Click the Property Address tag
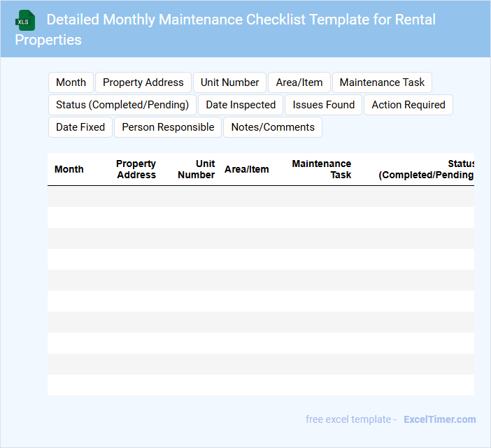The image size is (491, 448). click(x=143, y=82)
